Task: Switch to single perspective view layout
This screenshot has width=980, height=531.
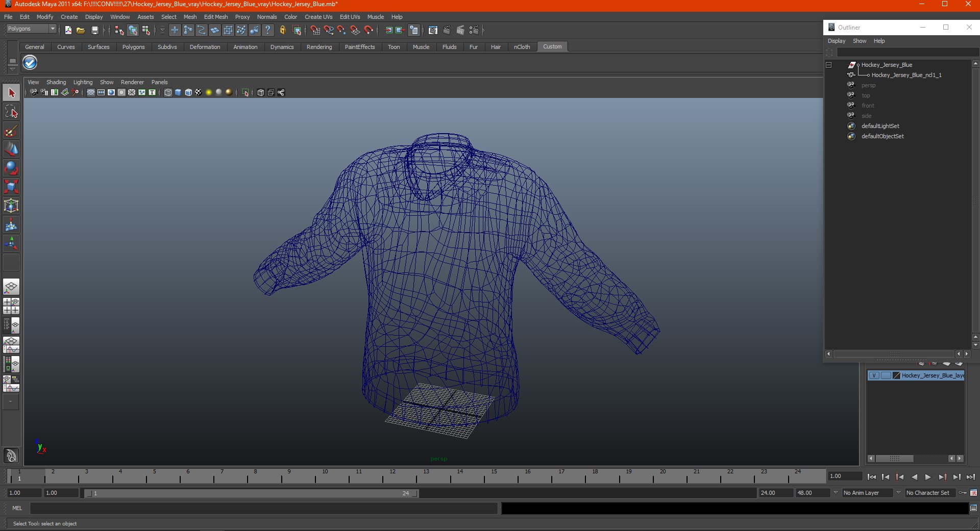Action: (x=11, y=287)
